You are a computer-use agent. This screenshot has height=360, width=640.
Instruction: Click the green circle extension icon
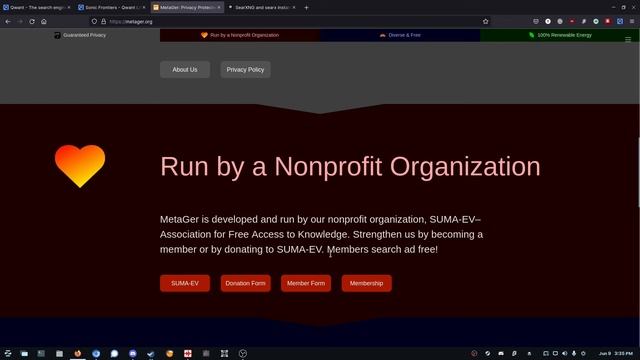pos(596,22)
